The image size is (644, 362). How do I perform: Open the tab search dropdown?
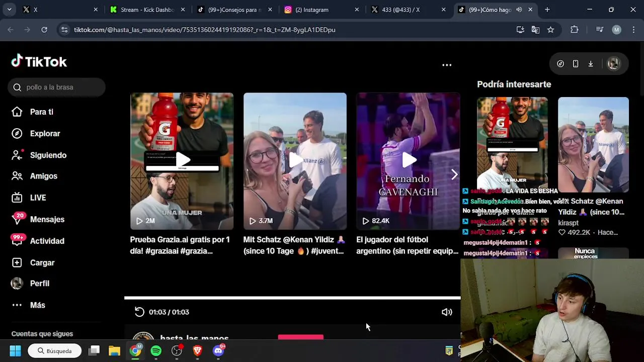coord(9,10)
